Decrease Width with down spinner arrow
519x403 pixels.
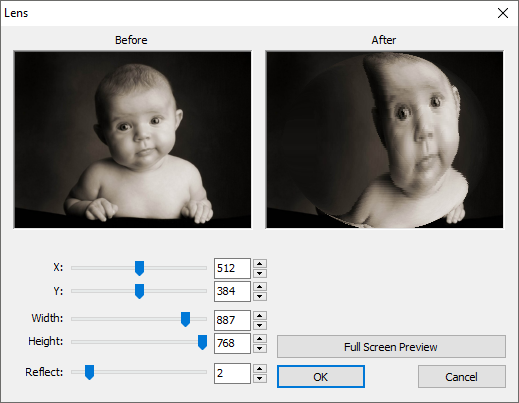click(260, 325)
